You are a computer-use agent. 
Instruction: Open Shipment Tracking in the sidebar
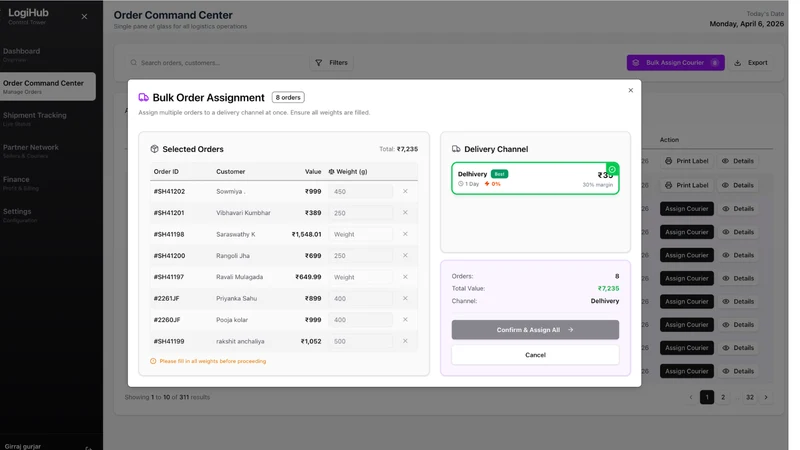[47, 119]
